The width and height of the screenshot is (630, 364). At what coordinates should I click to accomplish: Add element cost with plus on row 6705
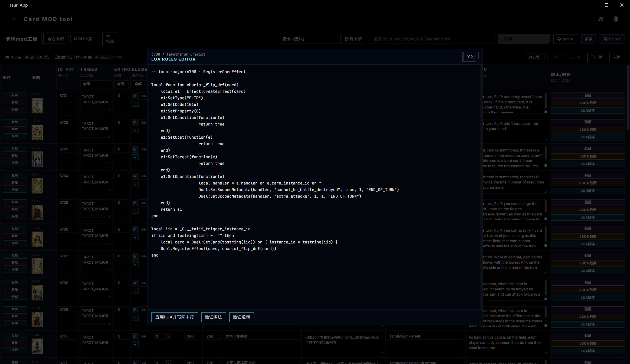coord(135,211)
